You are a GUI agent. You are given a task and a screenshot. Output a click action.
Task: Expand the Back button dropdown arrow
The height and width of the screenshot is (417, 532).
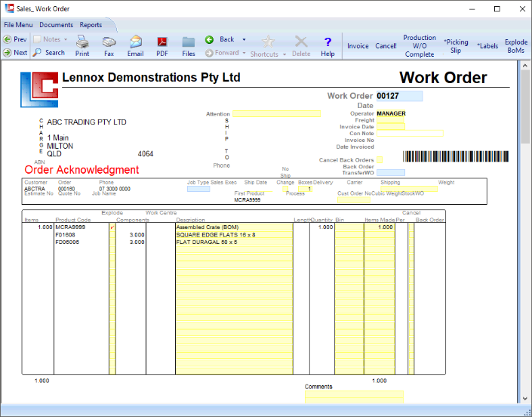[243, 39]
